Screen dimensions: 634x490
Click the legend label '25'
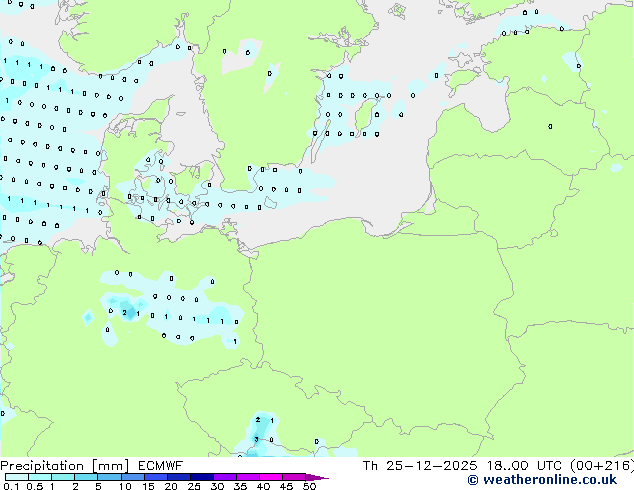coord(194,486)
